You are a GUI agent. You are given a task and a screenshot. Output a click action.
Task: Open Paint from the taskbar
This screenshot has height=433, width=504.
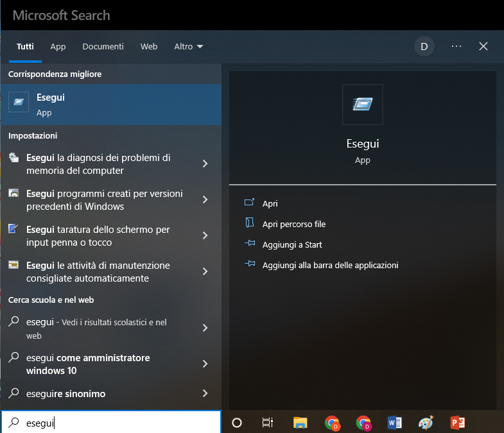click(x=426, y=423)
